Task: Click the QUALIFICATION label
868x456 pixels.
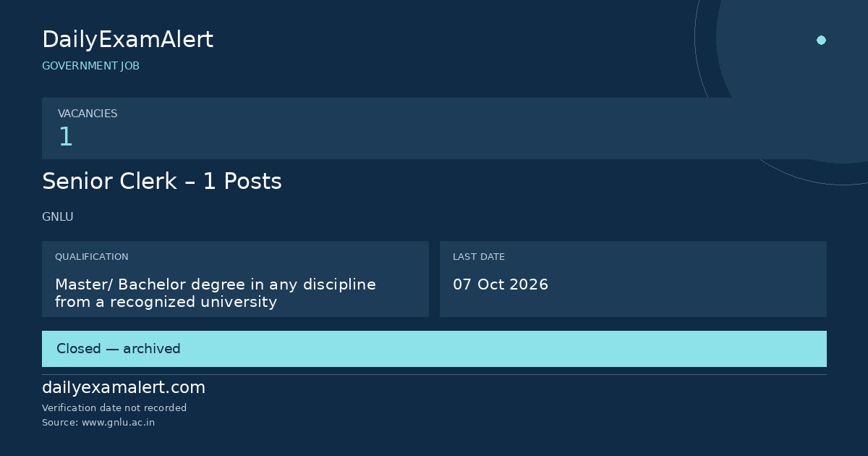Action: (92, 257)
